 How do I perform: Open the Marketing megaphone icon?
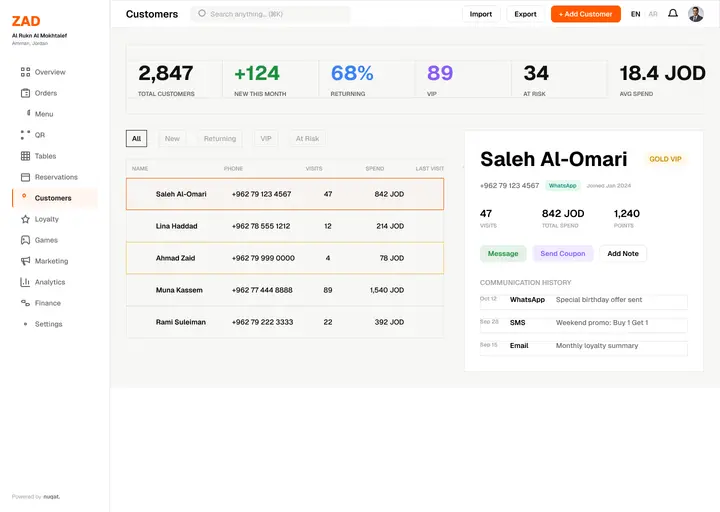click(25, 261)
